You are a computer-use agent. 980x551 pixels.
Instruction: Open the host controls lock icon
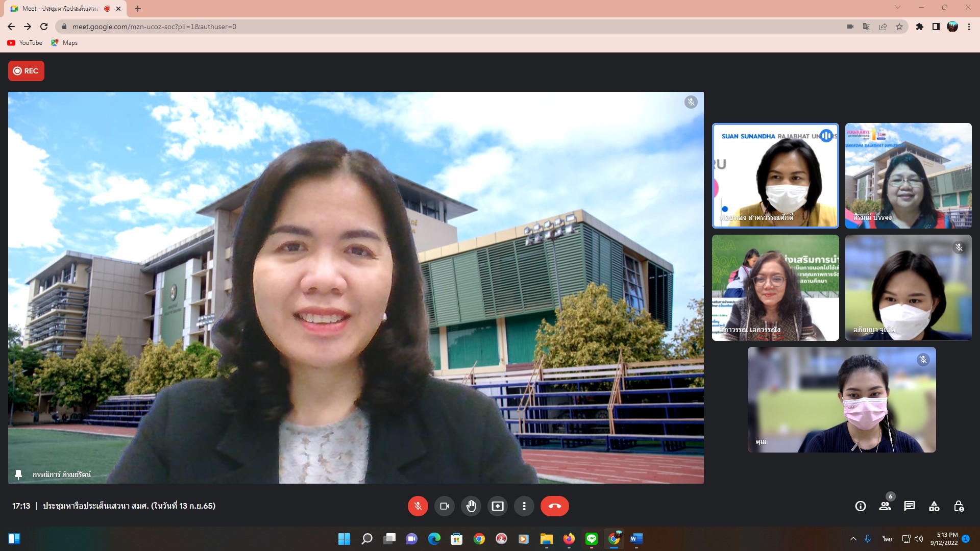(959, 506)
